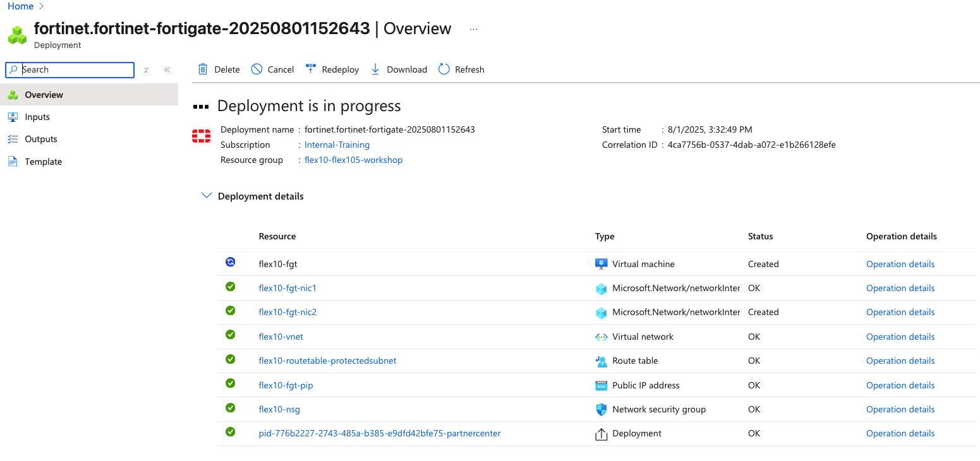Click the flex10-fgt resource name text
Screen dimensions: 980x461
(278, 264)
